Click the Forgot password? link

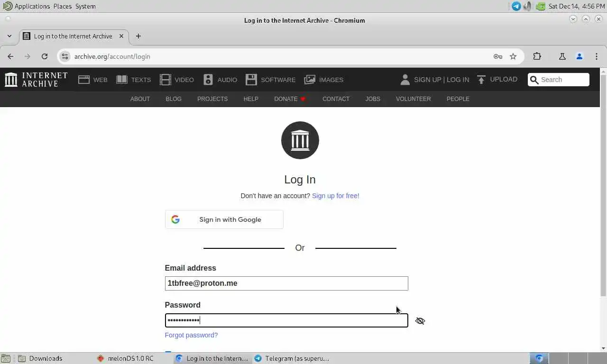click(191, 335)
